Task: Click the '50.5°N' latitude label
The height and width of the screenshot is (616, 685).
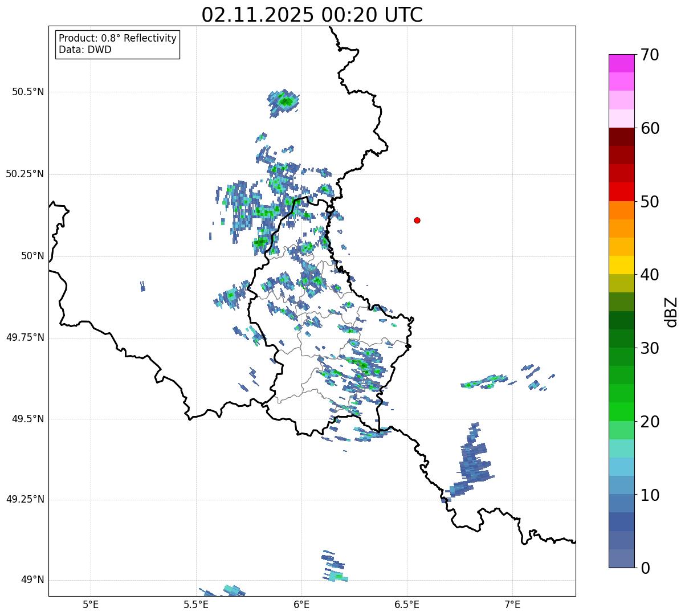Action: 28,92
